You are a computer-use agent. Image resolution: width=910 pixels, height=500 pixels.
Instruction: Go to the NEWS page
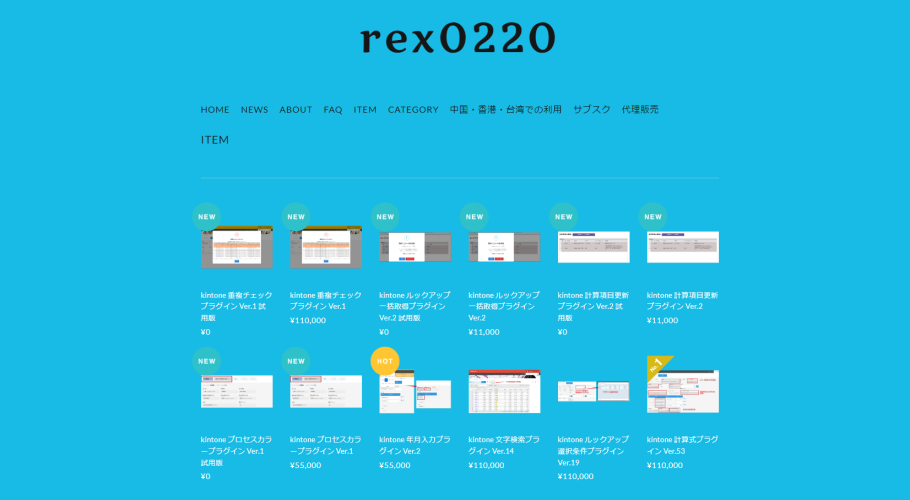pyautogui.click(x=254, y=110)
